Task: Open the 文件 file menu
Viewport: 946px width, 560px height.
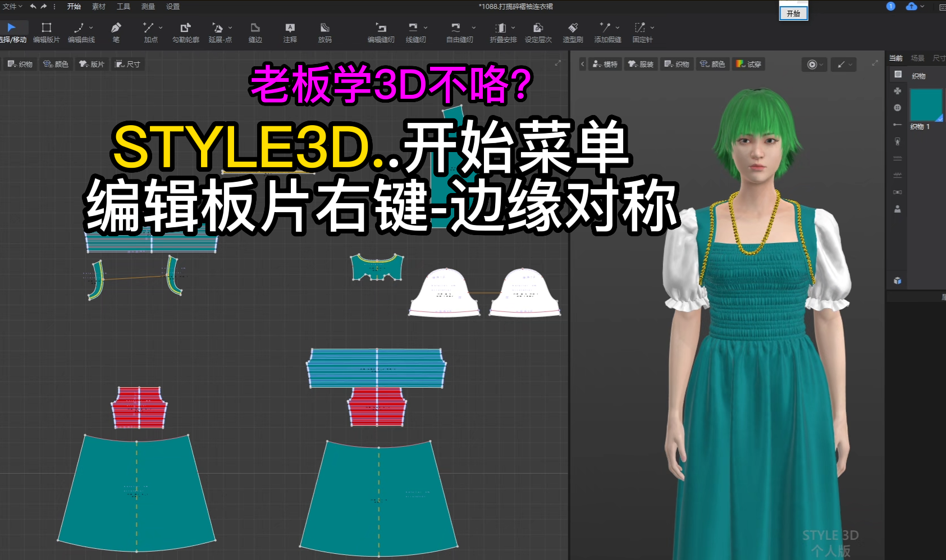Action: coord(12,6)
